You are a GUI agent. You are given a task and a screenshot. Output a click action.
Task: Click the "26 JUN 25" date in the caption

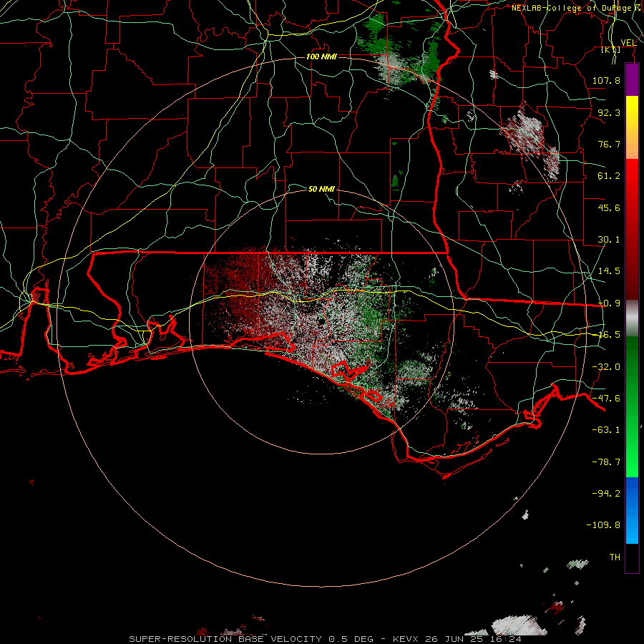pos(456,639)
